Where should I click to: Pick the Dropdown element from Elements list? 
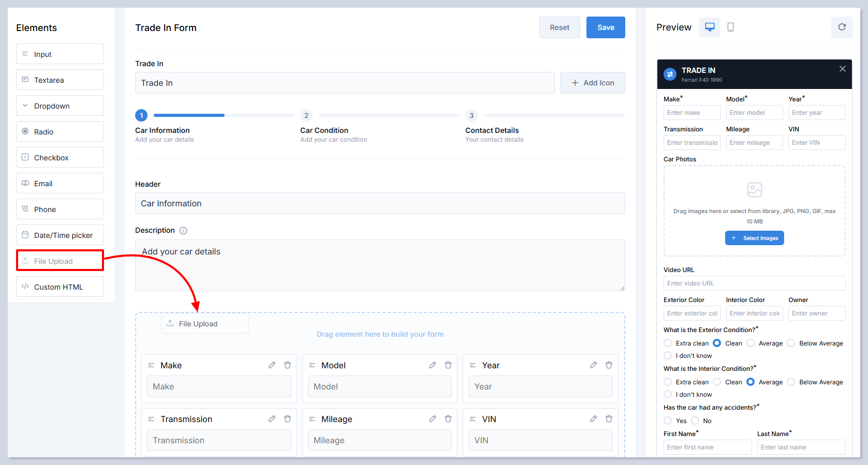click(60, 106)
